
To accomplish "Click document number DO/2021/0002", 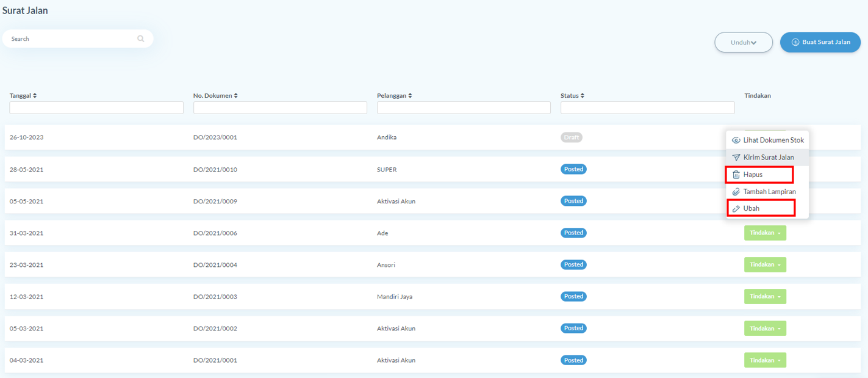I will coord(215,329).
